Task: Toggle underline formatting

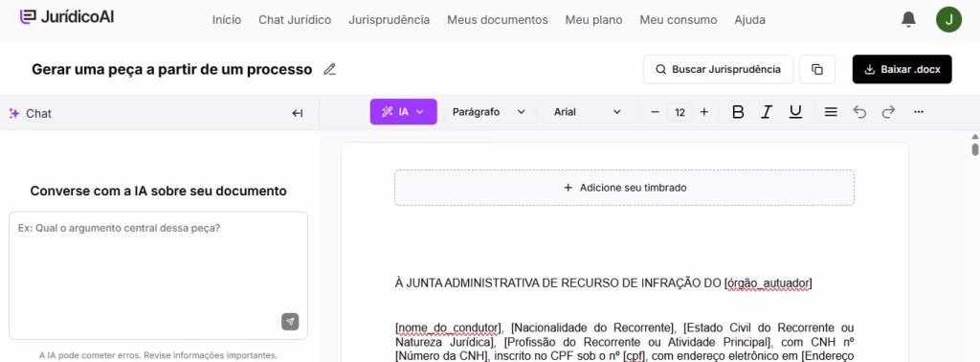Action: [795, 112]
